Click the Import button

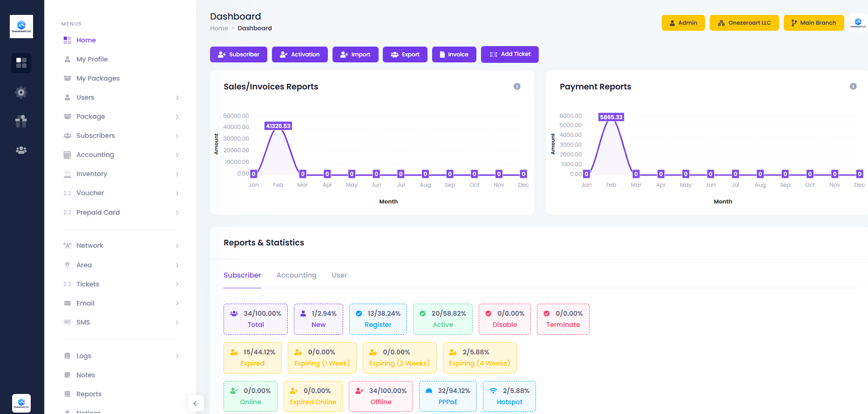tap(355, 54)
